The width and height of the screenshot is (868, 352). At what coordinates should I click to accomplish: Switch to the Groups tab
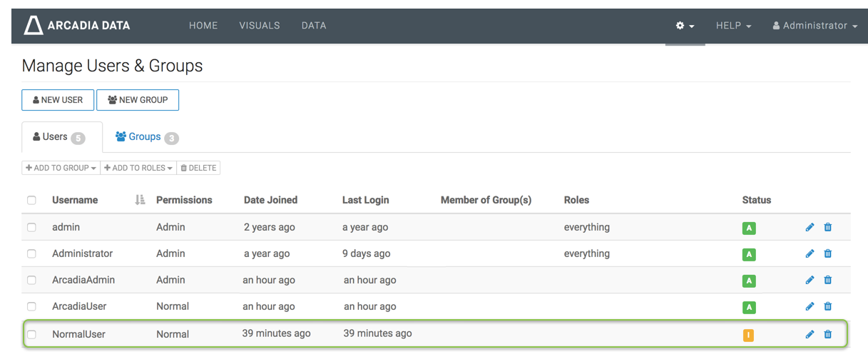pyautogui.click(x=146, y=137)
